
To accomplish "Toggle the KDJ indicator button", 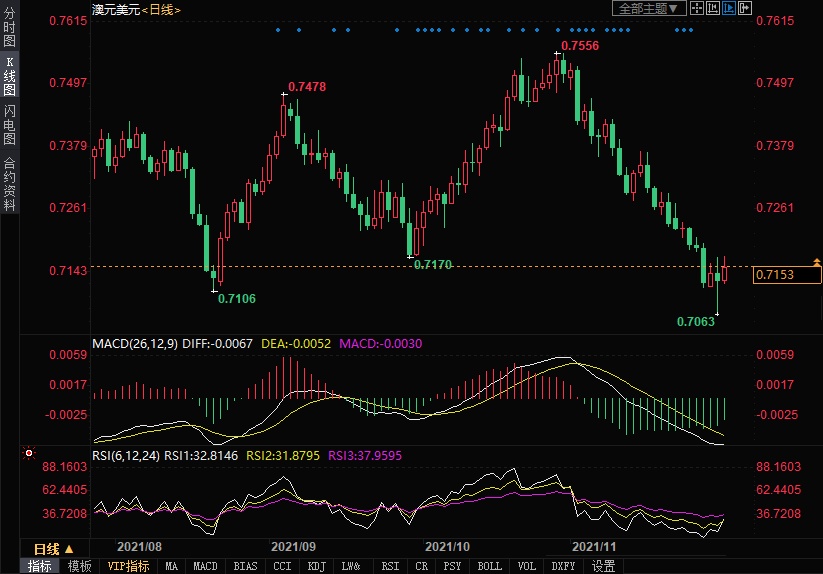I will coord(316,566).
